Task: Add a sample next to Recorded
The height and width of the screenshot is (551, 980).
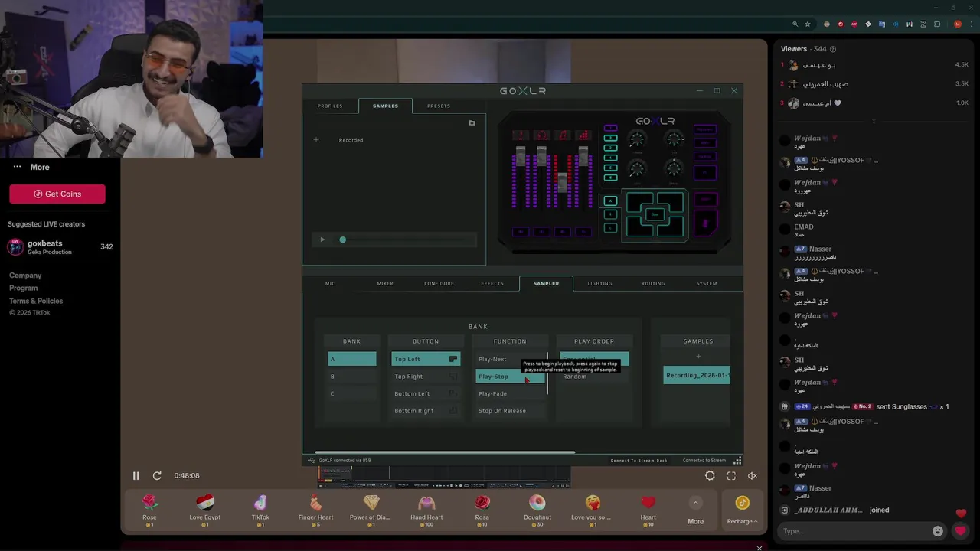Action: point(315,140)
